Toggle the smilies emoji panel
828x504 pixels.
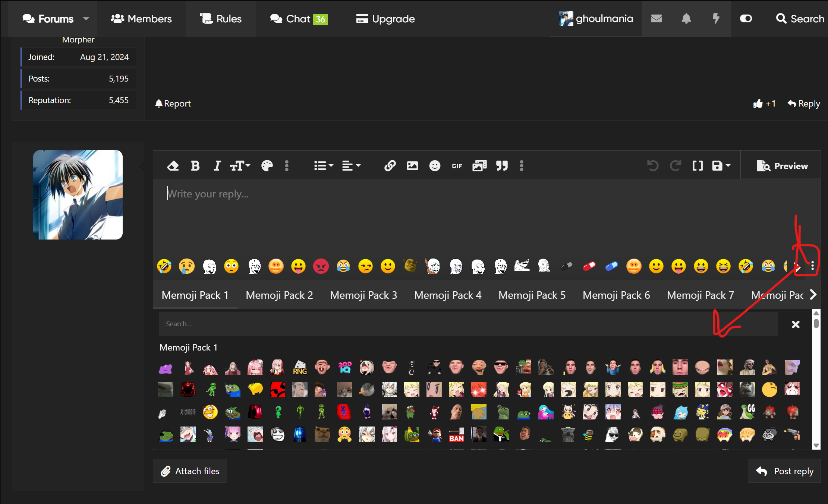coord(435,166)
